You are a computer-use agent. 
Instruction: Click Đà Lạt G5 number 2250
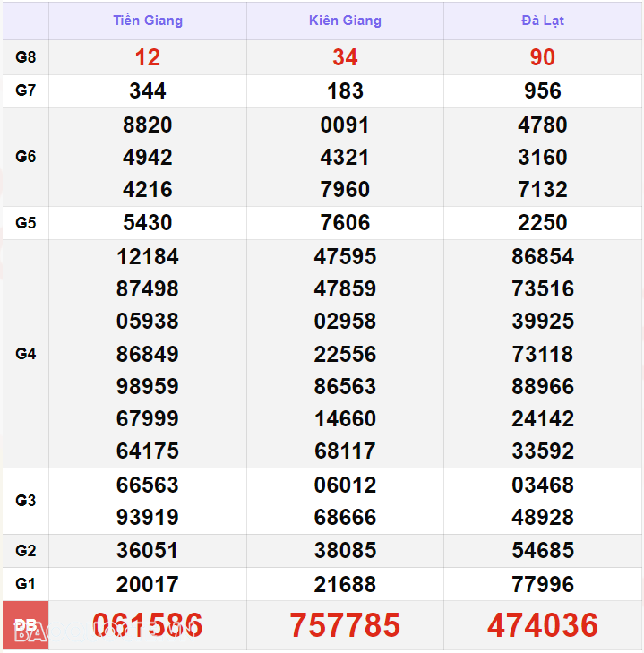click(x=543, y=222)
